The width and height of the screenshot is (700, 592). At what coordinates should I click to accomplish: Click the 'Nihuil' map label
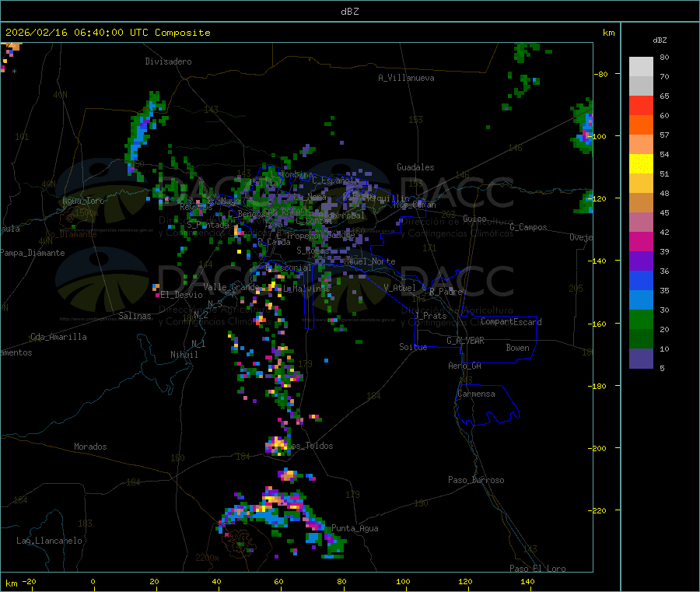tap(184, 355)
